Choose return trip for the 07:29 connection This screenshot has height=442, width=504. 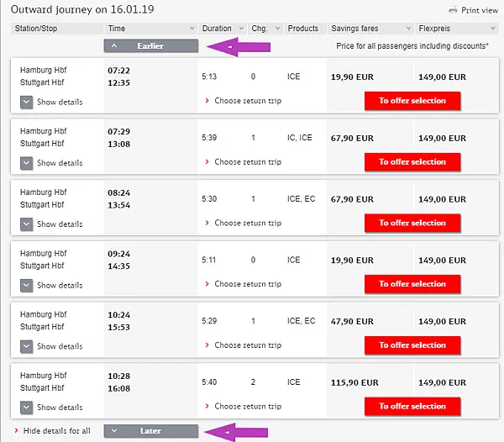(x=247, y=162)
